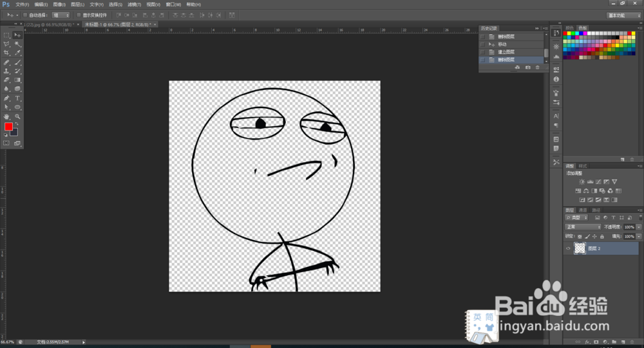This screenshot has width=644, height=348.
Task: Select the Move tool in the toolbox
Action: pyautogui.click(x=17, y=35)
